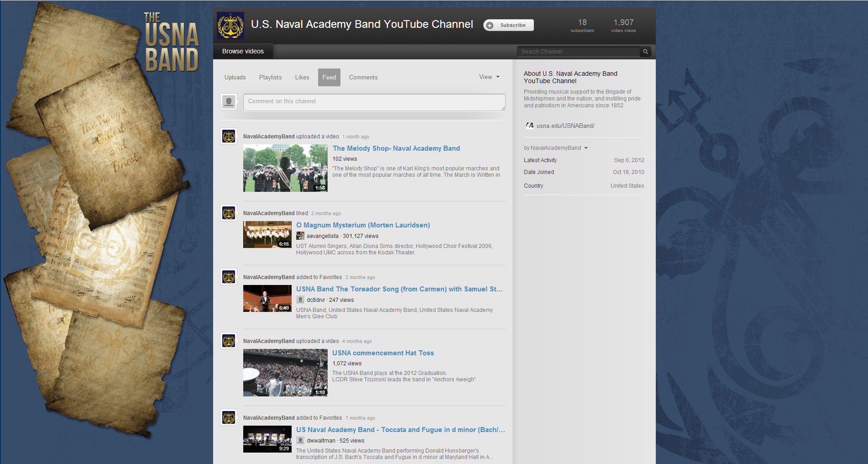Click the Naval Academy crest channel logo

click(230, 26)
